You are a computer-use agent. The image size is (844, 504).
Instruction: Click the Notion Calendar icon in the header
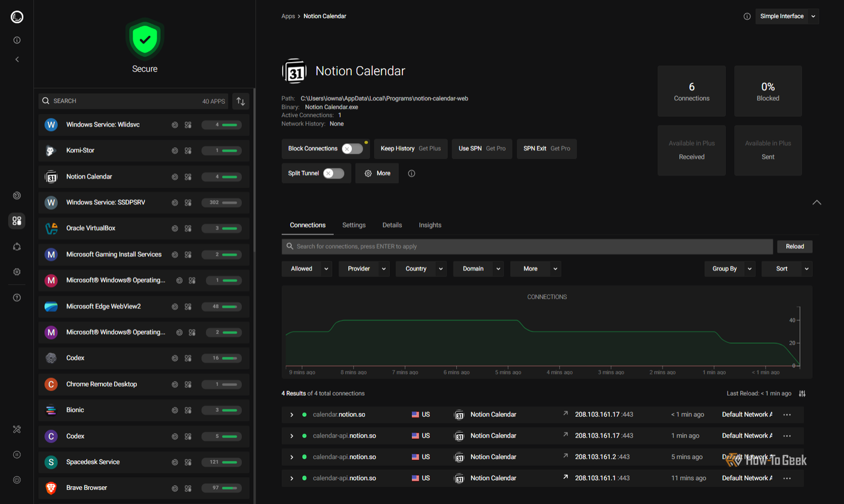(x=294, y=71)
